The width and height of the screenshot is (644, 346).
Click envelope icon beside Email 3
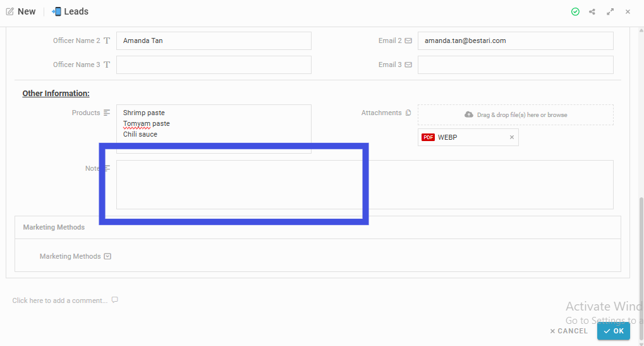point(408,65)
